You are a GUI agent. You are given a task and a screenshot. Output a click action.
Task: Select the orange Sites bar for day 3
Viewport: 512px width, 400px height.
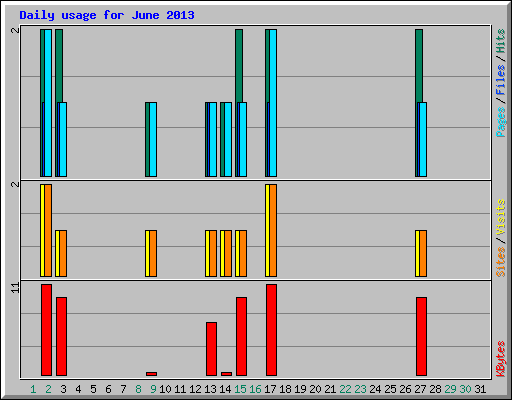coord(63,253)
